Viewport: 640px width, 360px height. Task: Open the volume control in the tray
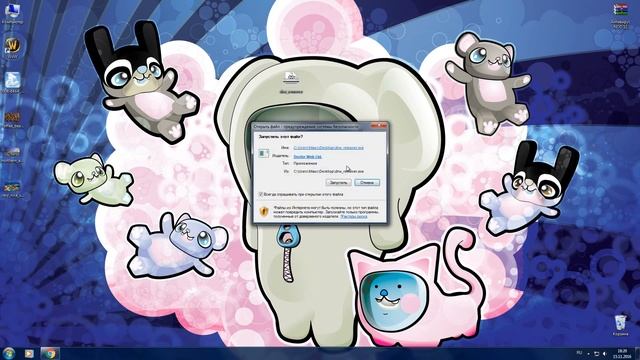click(605, 353)
